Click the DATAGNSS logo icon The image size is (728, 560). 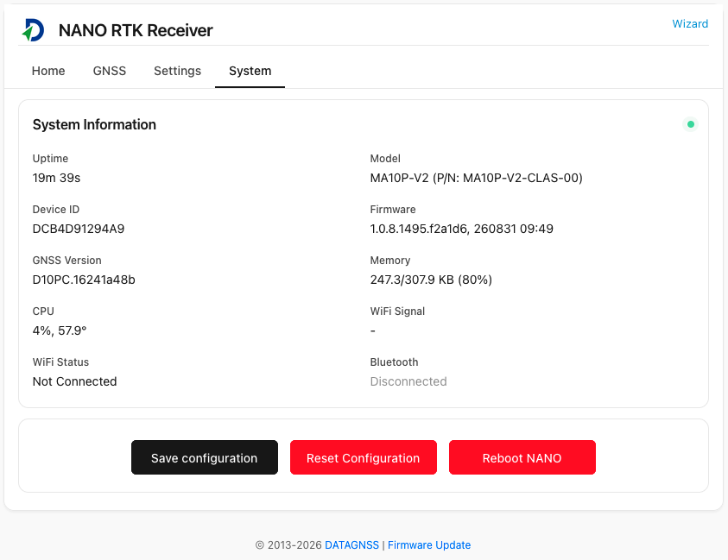(x=33, y=30)
